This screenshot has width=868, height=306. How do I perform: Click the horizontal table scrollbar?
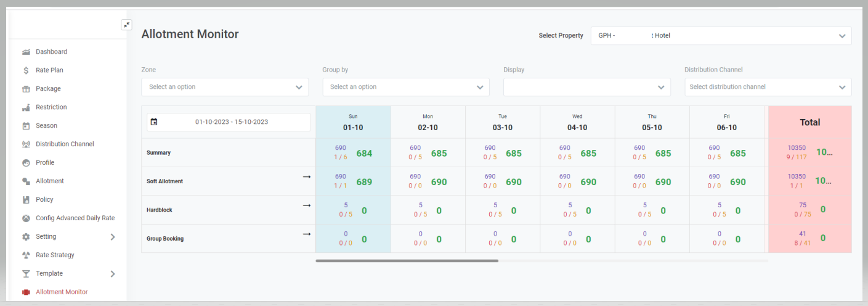tap(407, 261)
